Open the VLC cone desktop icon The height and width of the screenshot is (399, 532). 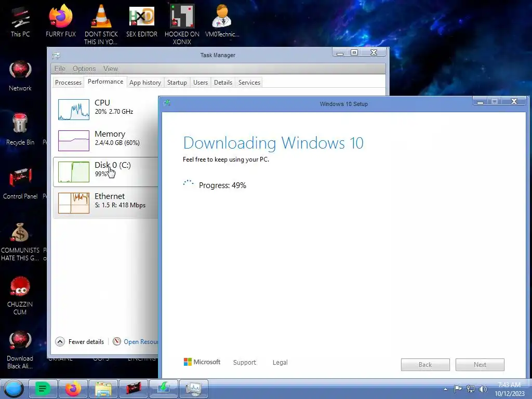click(101, 24)
